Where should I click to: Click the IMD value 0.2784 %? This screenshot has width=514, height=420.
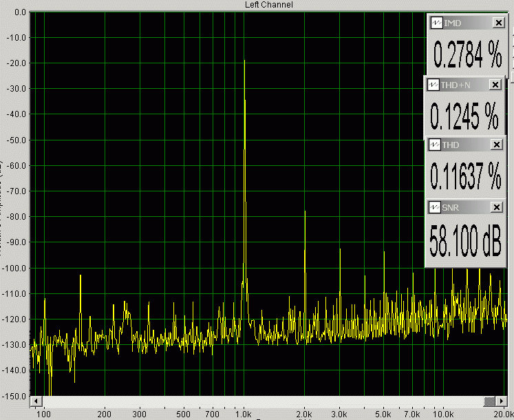coord(467,54)
